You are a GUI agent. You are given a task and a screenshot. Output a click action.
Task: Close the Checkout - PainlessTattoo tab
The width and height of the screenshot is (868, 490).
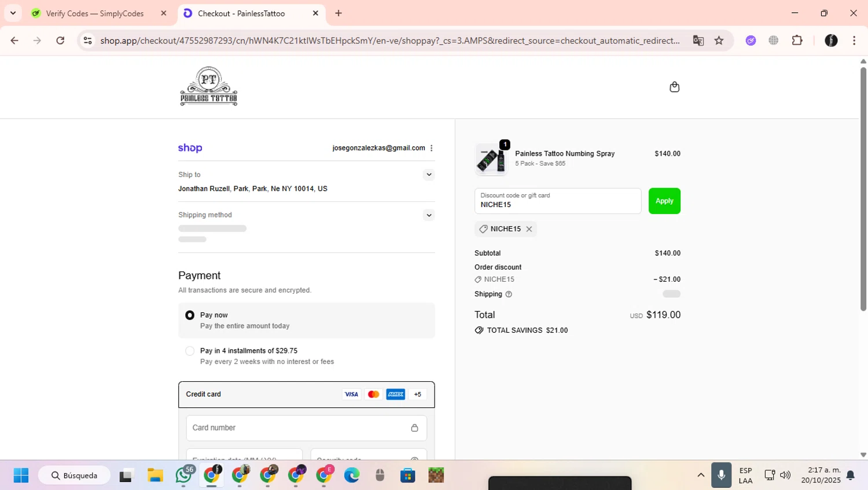tap(315, 13)
